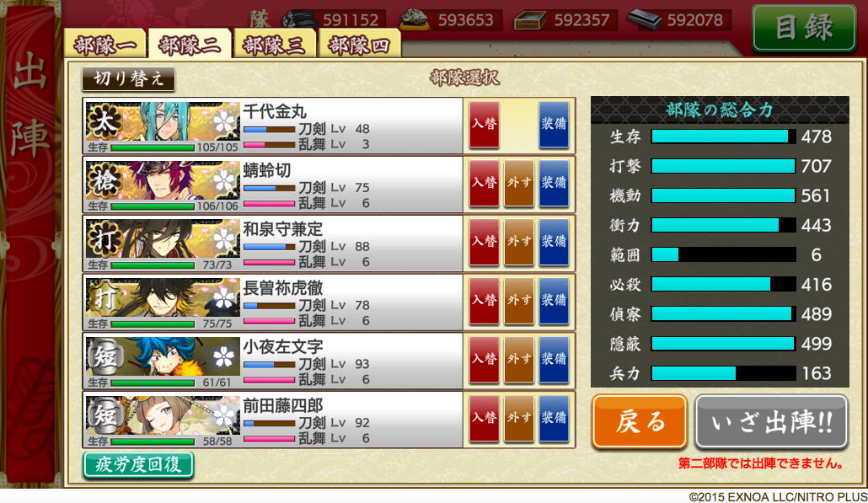Swap 千代金丸 with the 入替 button
This screenshot has height=503, width=868.
[x=485, y=124]
